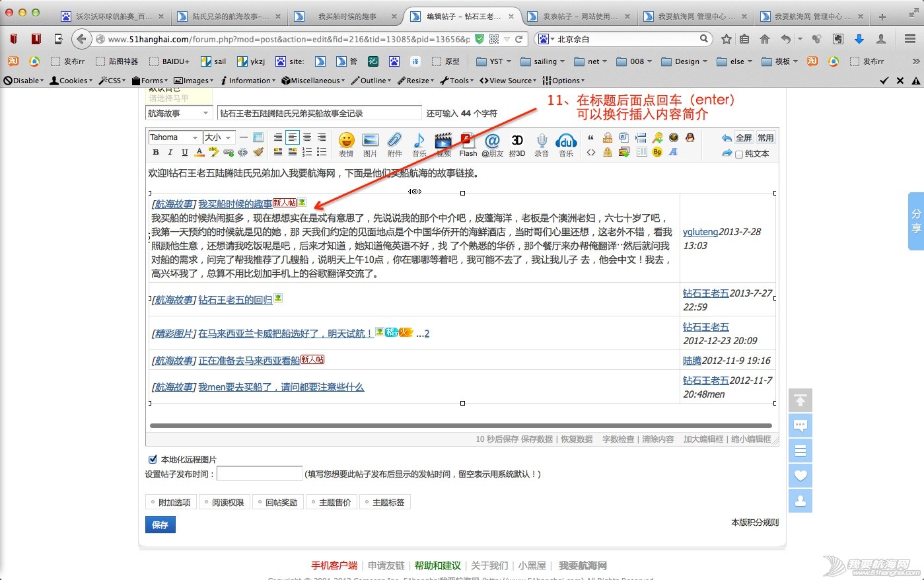Image resolution: width=924 pixels, height=580 pixels.
Task: Open the Baidu 音乐 du icon
Action: pyautogui.click(x=566, y=145)
